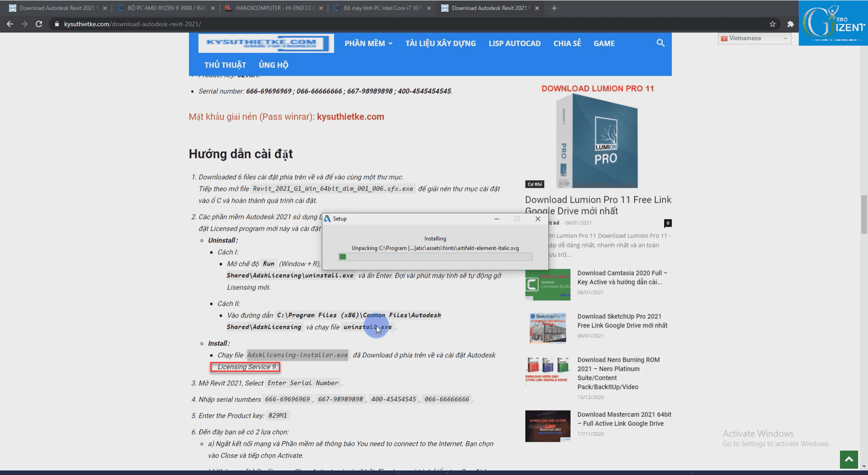868x475 pixels.
Task: Open the LISP AUTOCAD menu
Action: click(514, 43)
